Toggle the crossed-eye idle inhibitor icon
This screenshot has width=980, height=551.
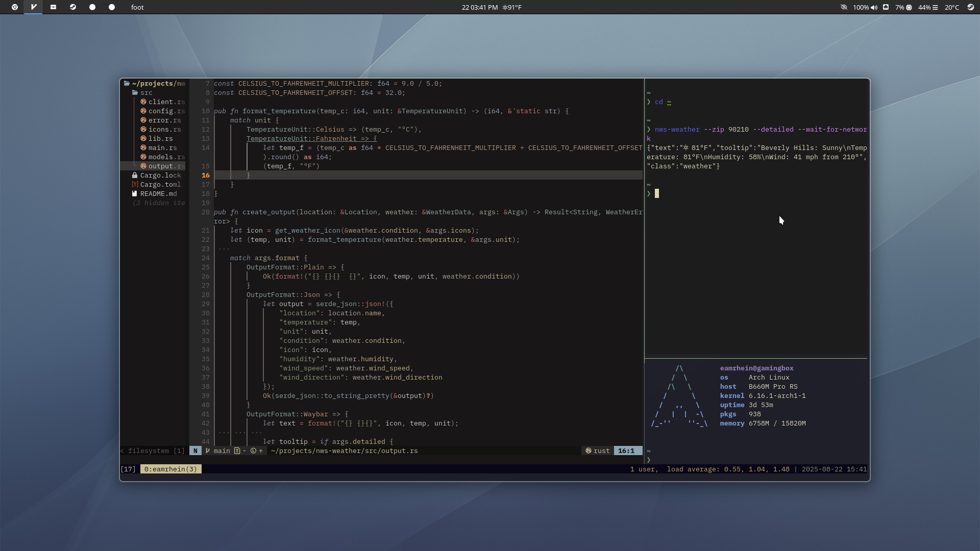pos(844,7)
